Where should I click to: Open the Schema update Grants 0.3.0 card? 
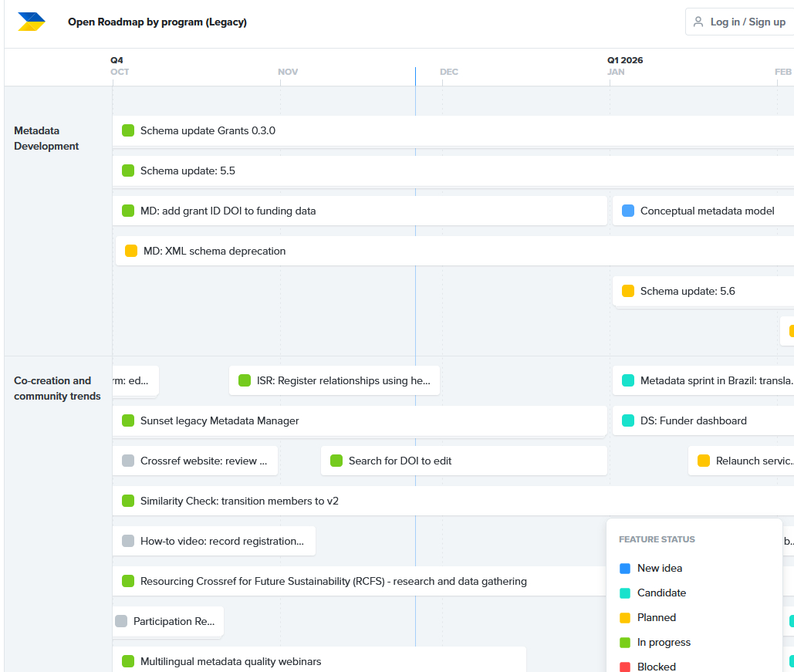(x=208, y=130)
